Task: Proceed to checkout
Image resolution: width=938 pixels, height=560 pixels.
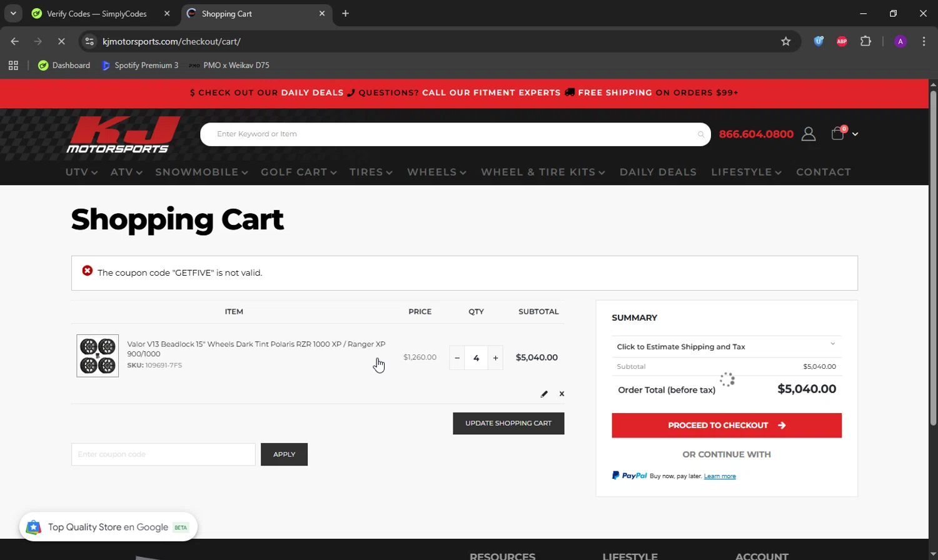Action: (x=727, y=425)
